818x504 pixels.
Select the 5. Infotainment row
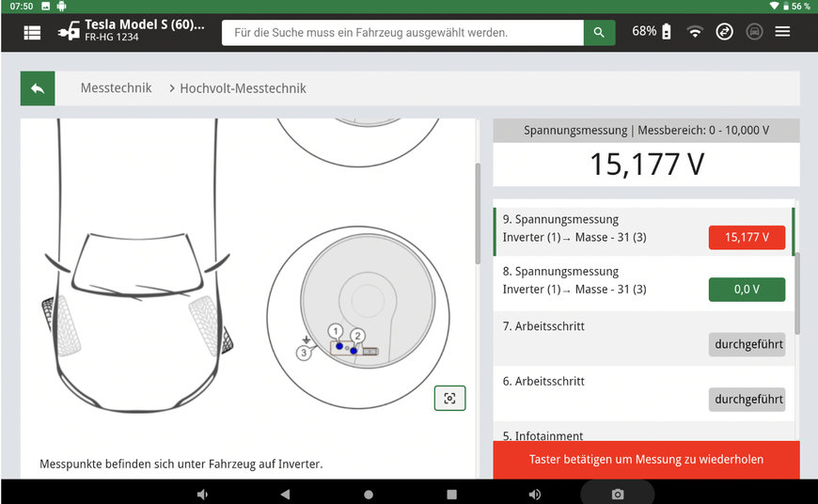tap(643, 432)
